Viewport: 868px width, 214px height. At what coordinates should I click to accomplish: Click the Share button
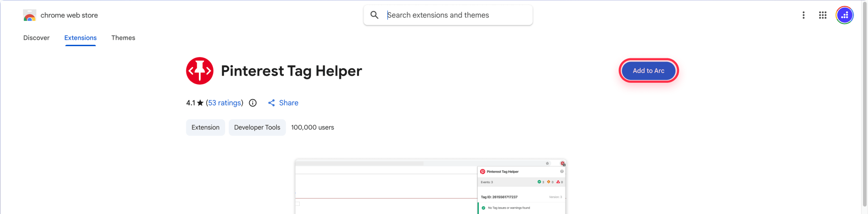(283, 103)
